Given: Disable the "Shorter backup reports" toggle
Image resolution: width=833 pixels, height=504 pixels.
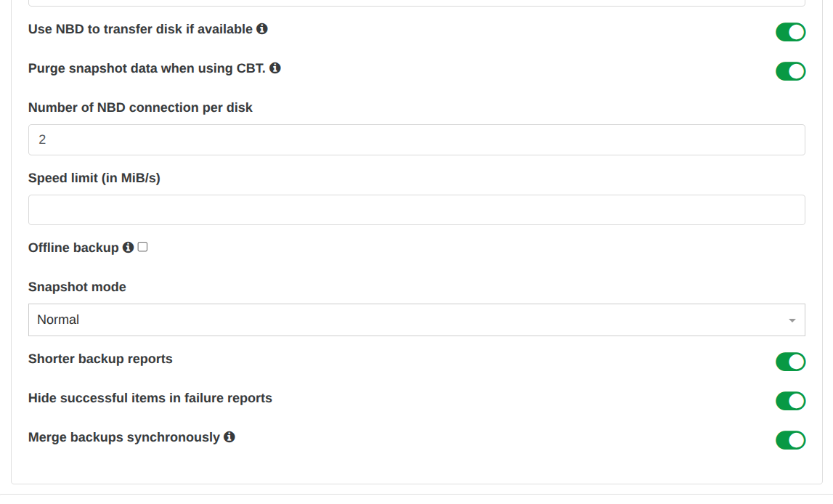Looking at the screenshot, I should 790,362.
